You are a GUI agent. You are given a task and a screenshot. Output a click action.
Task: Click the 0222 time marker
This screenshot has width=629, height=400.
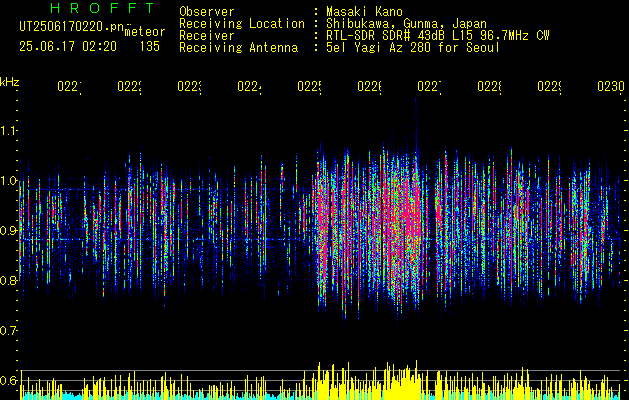pyautogui.click(x=129, y=87)
